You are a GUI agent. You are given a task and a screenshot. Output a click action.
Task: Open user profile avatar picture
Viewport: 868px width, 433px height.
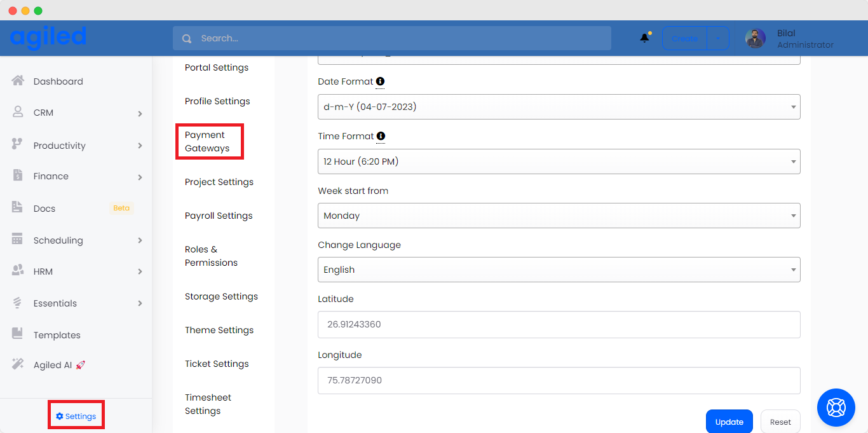coord(755,39)
